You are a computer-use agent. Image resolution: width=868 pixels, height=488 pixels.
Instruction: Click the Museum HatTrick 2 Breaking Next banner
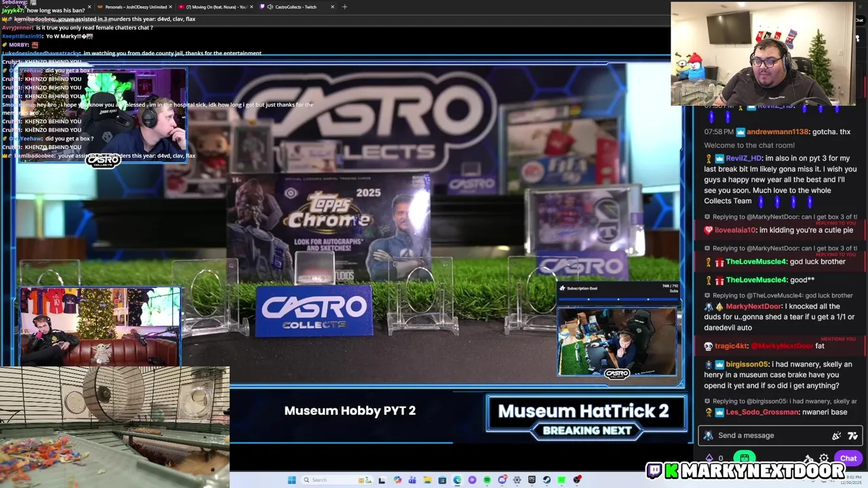coord(587,418)
